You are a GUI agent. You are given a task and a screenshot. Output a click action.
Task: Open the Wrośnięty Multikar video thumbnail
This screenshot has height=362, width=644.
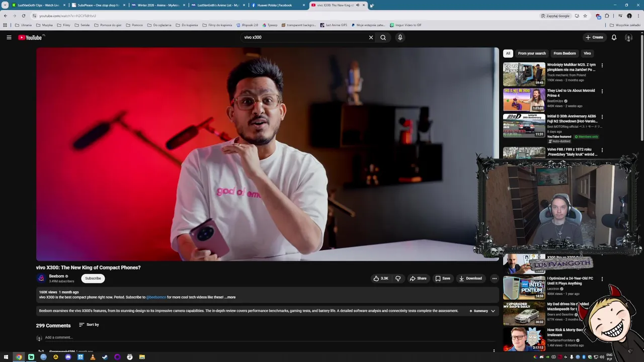[524, 74]
